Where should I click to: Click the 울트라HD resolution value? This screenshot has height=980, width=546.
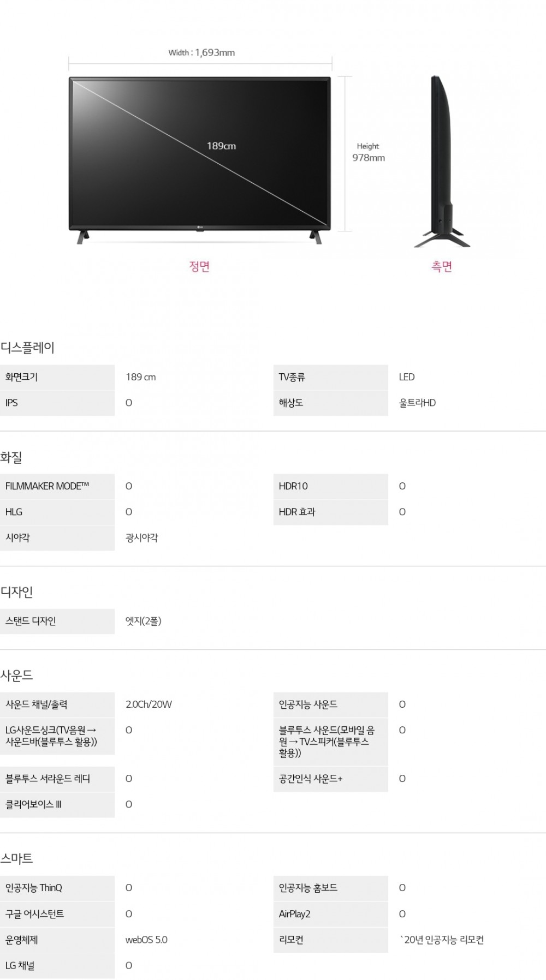(418, 403)
